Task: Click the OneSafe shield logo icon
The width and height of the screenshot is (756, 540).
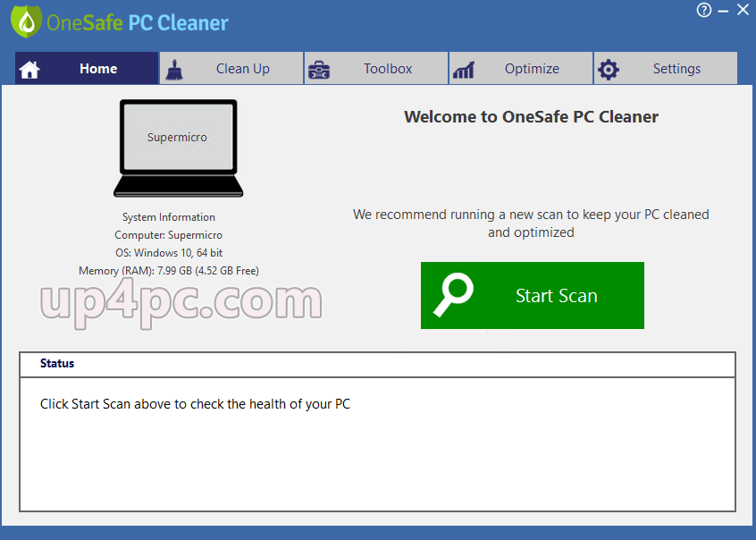Action: click(26, 21)
